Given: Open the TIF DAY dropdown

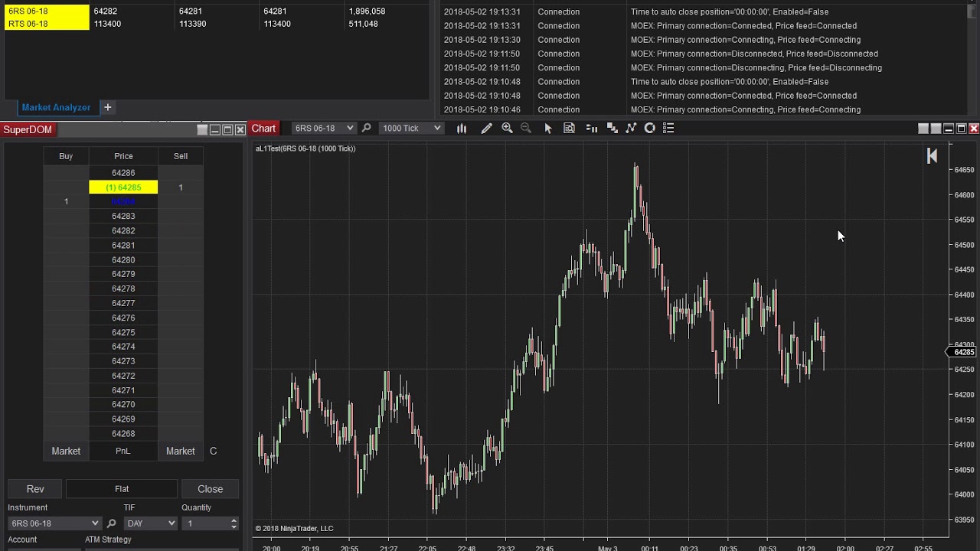Looking at the screenshot, I should click(x=150, y=523).
